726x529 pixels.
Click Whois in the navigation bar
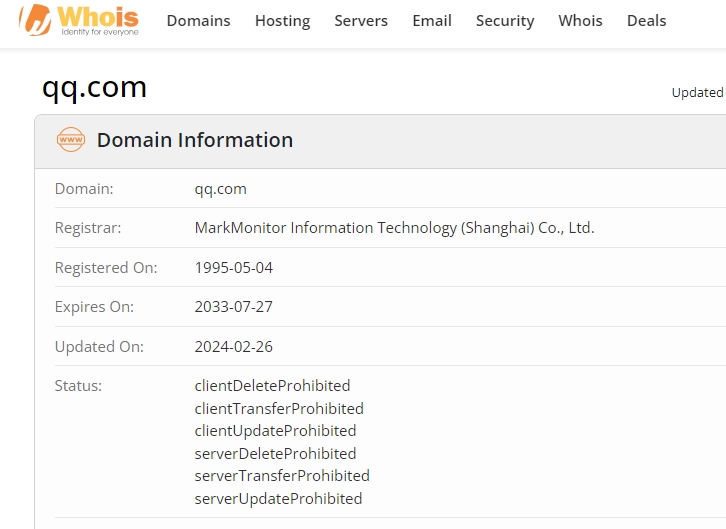coord(580,21)
